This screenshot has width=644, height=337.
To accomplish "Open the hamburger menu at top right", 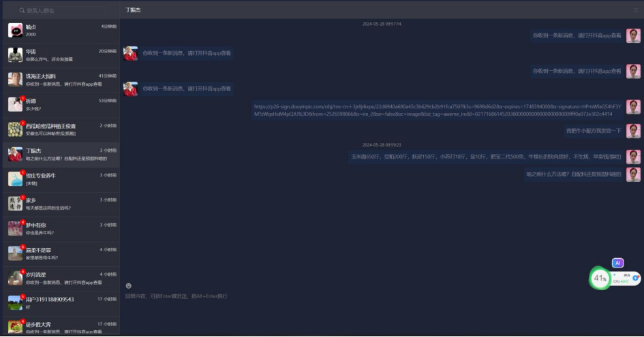I will [636, 10].
